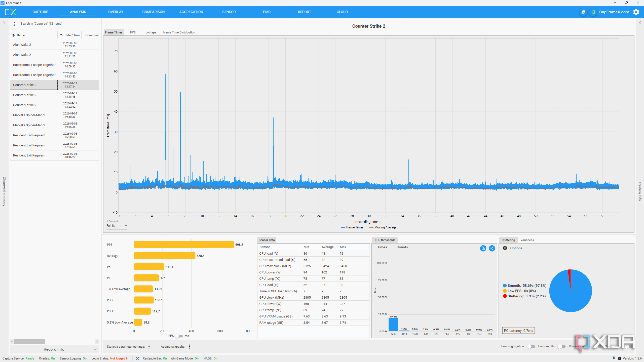Select Marvel's Spider-Man 2 capture at 19:35:36
Screen dimensions: 644x362
[x=54, y=125]
